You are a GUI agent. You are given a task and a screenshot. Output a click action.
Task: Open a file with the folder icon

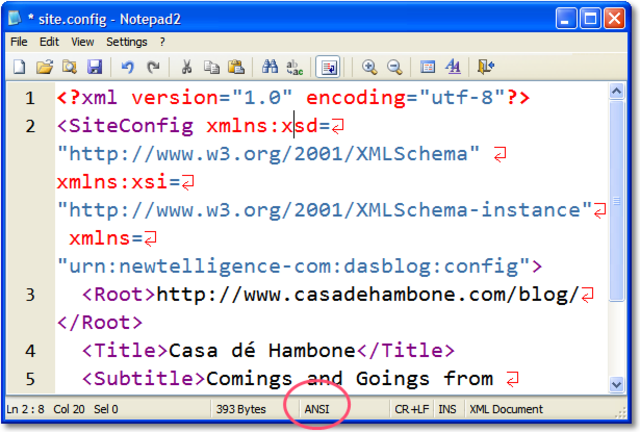(44, 66)
